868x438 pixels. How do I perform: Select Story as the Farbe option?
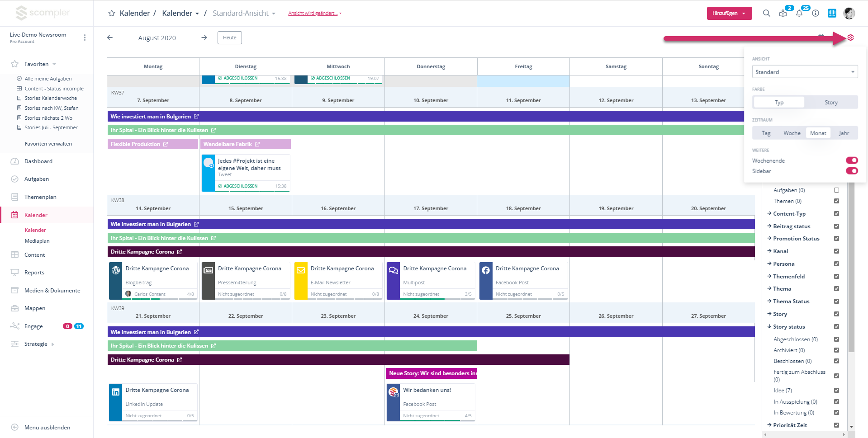pyautogui.click(x=830, y=102)
